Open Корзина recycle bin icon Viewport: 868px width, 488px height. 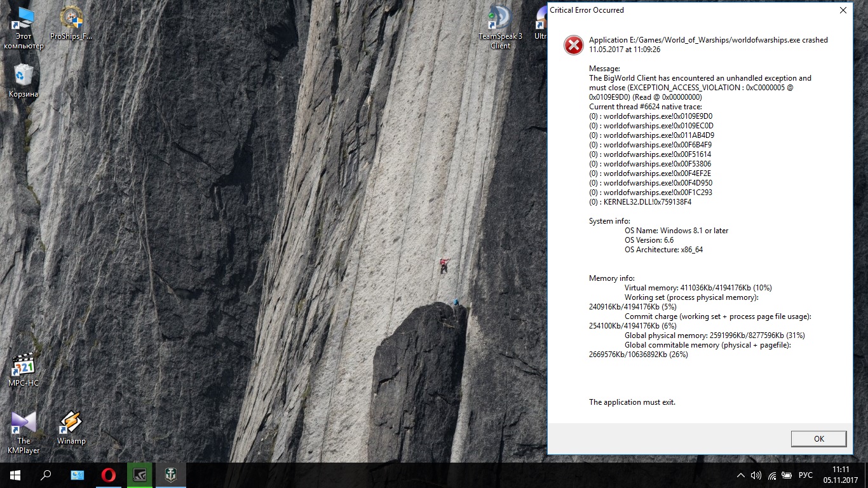pos(24,81)
